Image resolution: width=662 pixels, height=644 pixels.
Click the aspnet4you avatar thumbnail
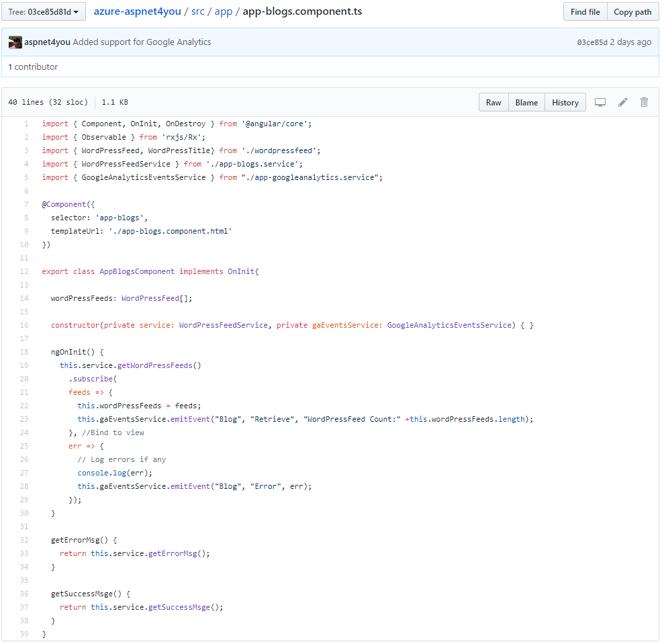[15, 42]
